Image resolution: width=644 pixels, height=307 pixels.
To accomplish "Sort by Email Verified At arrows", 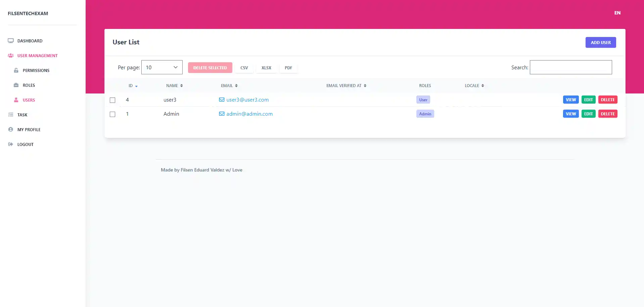I will (365, 86).
